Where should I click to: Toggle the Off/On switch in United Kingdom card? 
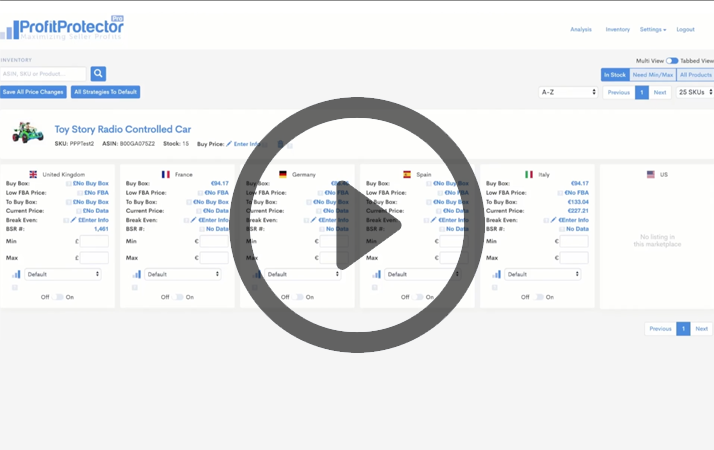click(59, 297)
